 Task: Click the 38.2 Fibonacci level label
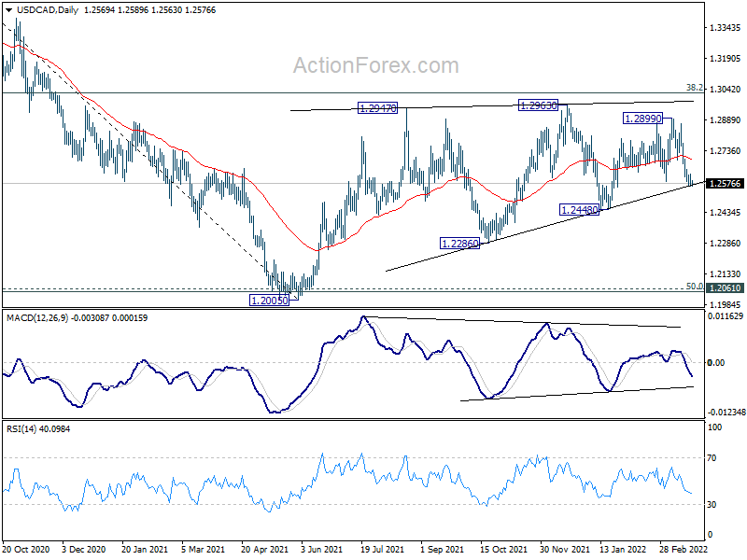click(694, 88)
